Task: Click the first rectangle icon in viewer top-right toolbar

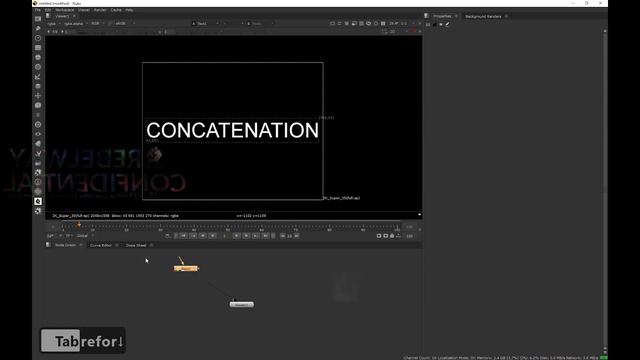Action: (x=332, y=24)
